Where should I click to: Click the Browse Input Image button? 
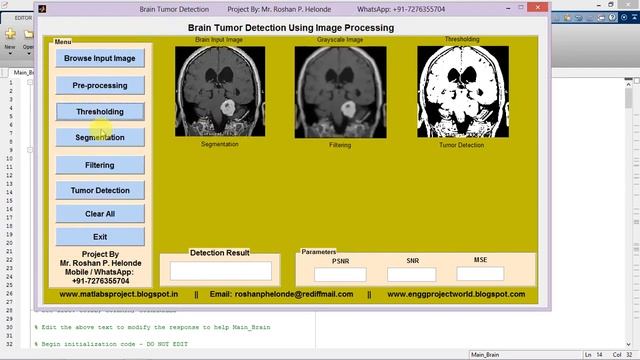pyautogui.click(x=100, y=58)
